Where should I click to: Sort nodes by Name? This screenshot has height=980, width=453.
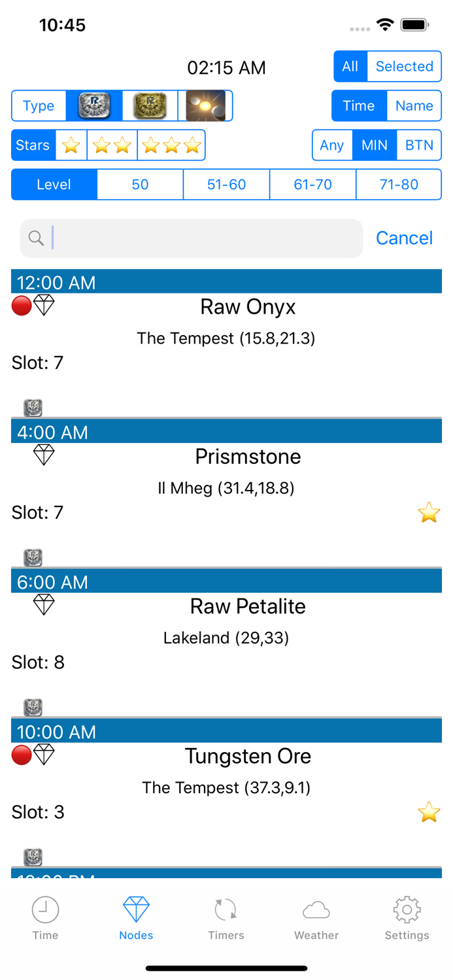[414, 106]
